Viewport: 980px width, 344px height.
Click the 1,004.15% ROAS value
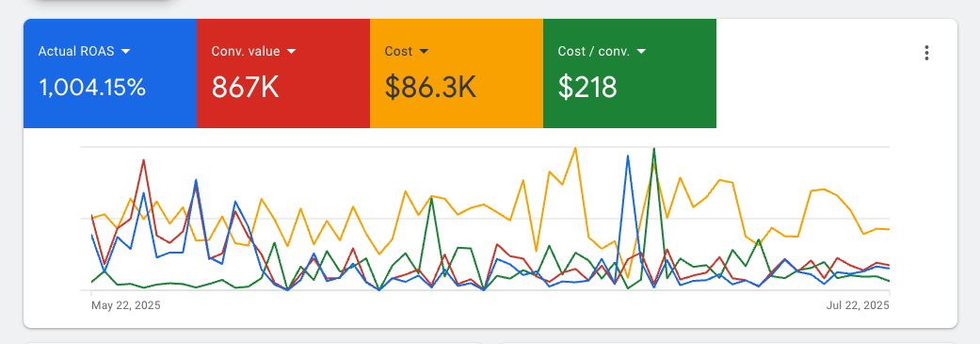coord(92,88)
